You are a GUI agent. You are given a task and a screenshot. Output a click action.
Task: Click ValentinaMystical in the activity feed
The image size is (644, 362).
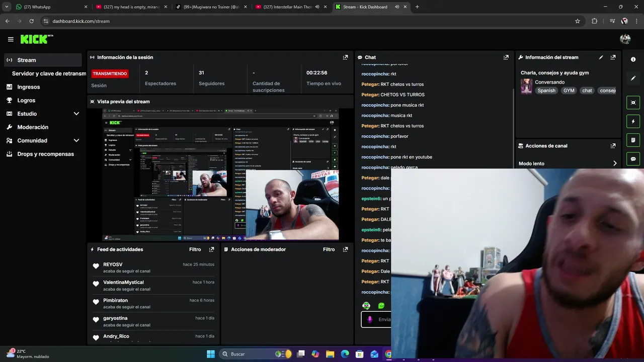click(123, 283)
